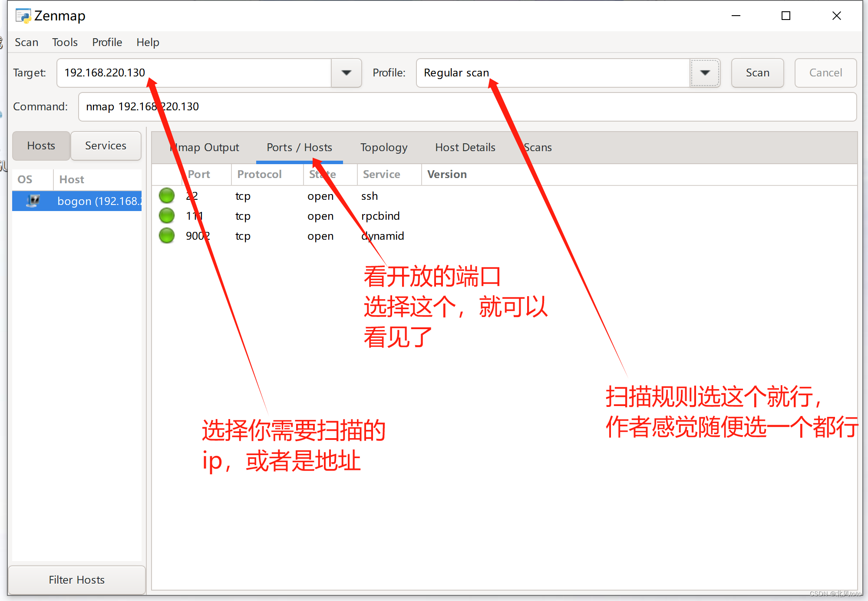Viewport: 868px width, 601px height.
Task: Click the tcp protocol cell for dynamid row
Action: 243,236
